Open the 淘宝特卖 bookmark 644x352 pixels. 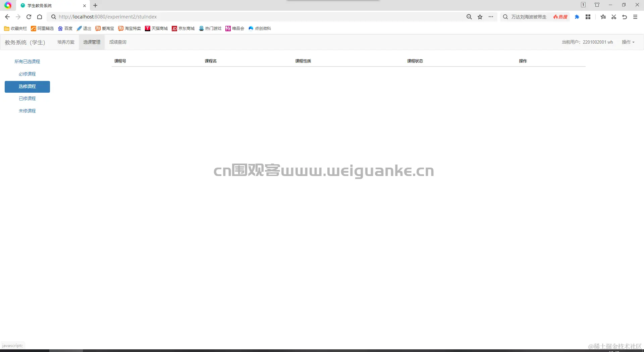129,29
